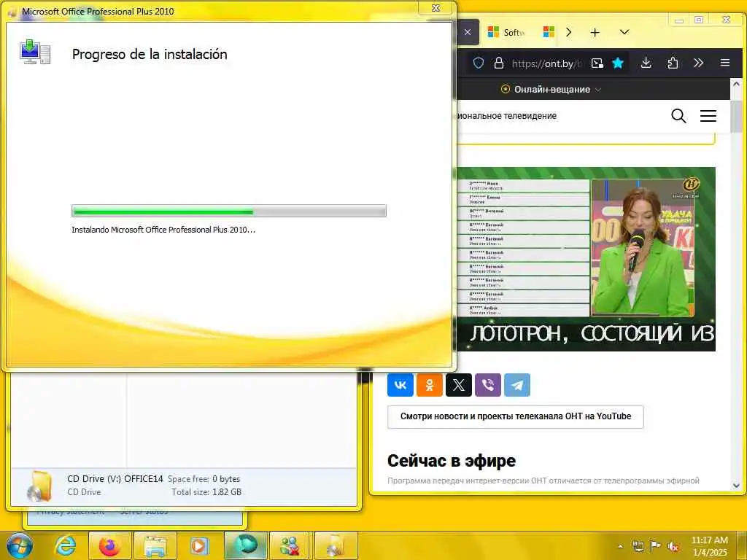Click the Firefox page vertical scrollbar thumb
This screenshot has height=560, width=747.
point(736,116)
